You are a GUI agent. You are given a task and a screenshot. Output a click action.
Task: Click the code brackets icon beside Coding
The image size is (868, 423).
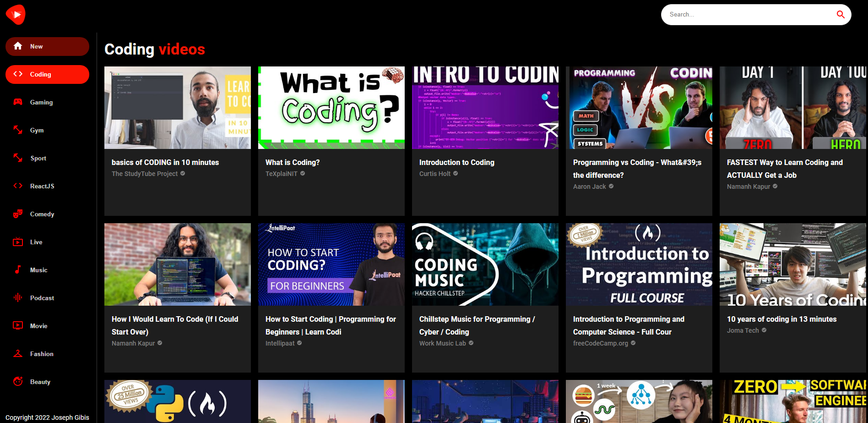(x=18, y=74)
